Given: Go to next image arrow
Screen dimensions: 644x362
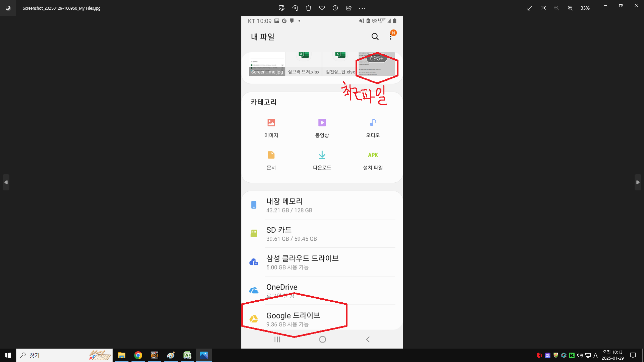Looking at the screenshot, I should click(638, 182).
